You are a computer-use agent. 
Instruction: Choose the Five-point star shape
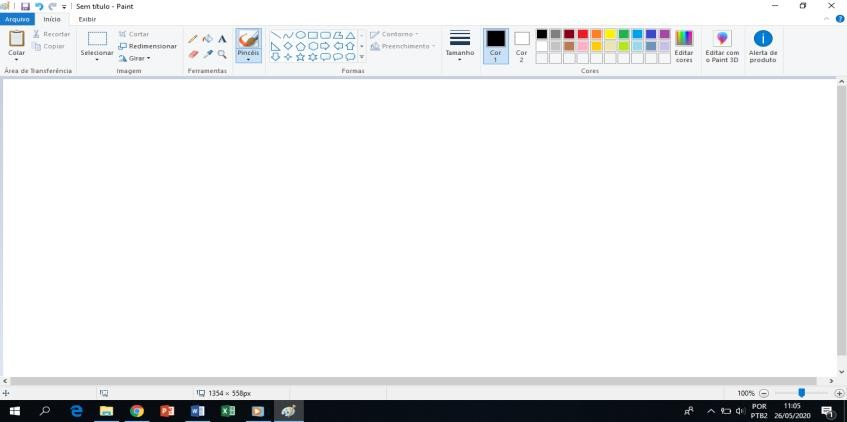click(300, 57)
